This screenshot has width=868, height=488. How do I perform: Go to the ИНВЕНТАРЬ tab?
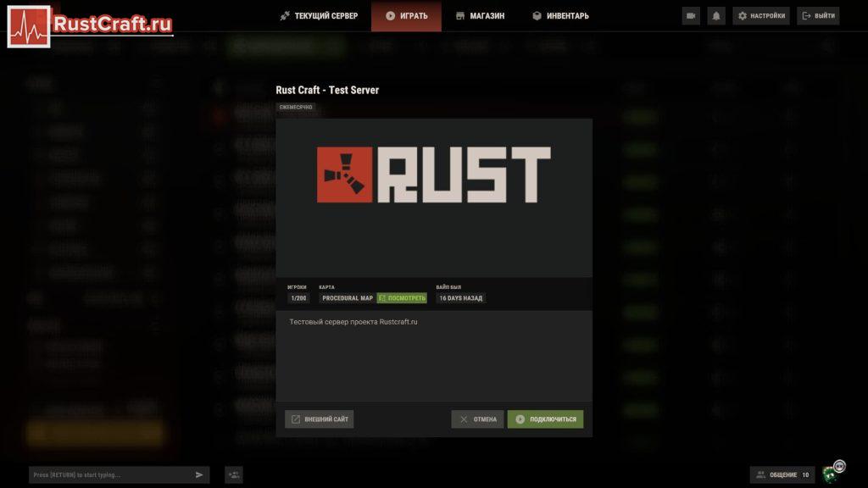[561, 16]
